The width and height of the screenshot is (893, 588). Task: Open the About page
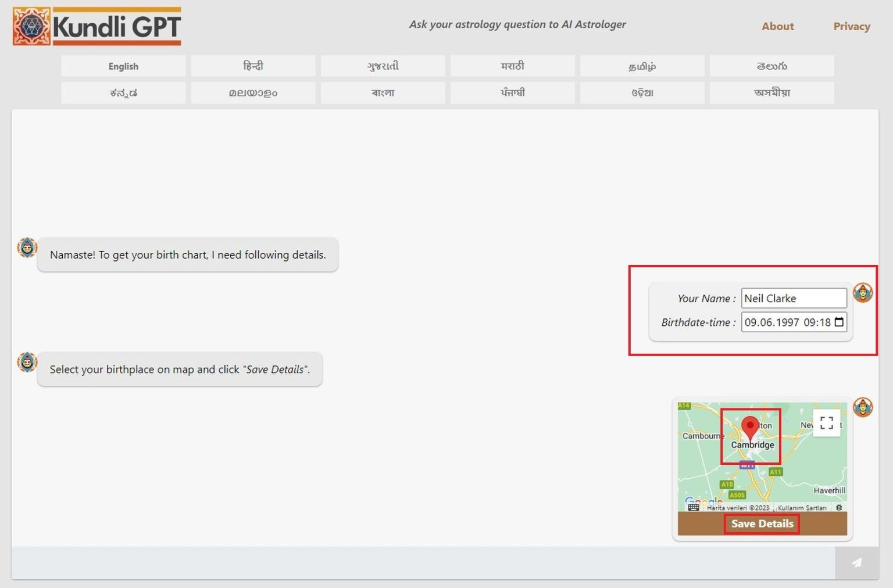point(777,26)
